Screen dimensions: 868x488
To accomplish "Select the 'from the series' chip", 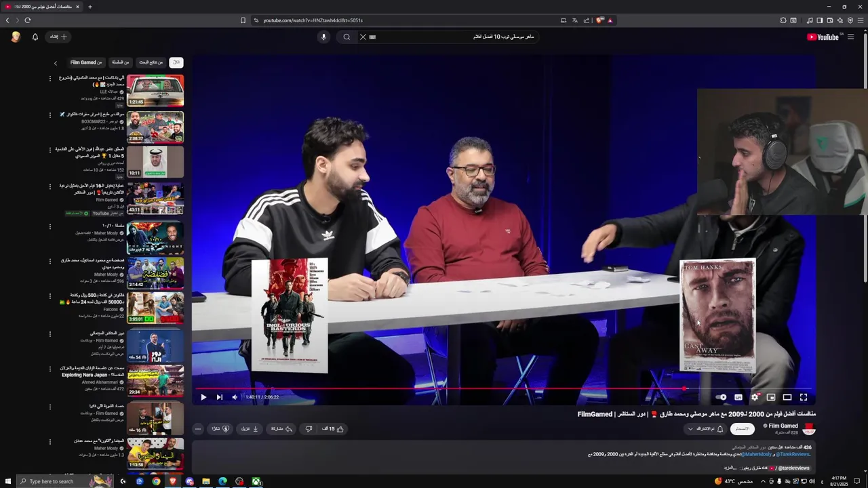I will click(x=120, y=62).
